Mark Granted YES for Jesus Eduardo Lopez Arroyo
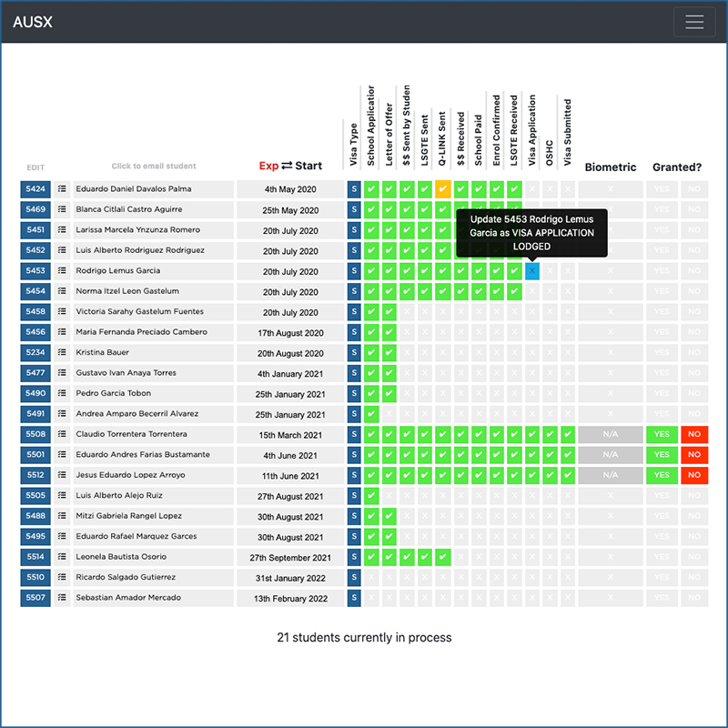This screenshot has height=728, width=728. (662, 475)
